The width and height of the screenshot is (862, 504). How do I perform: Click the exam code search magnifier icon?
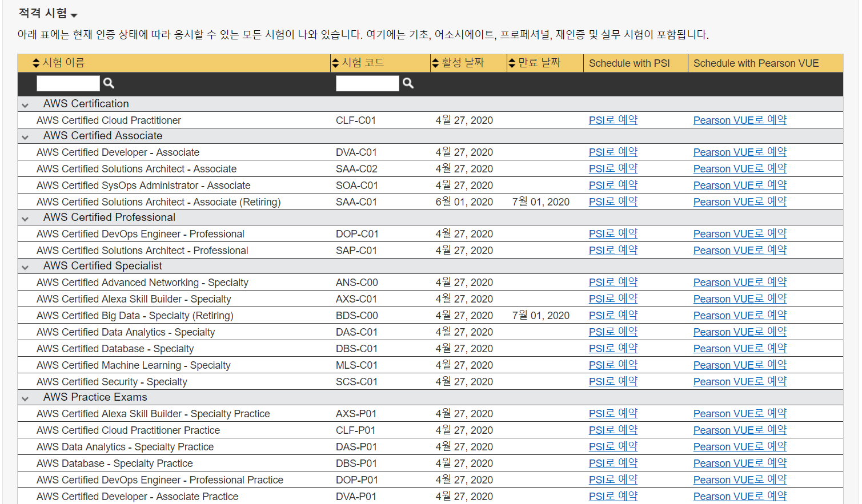[x=408, y=83]
